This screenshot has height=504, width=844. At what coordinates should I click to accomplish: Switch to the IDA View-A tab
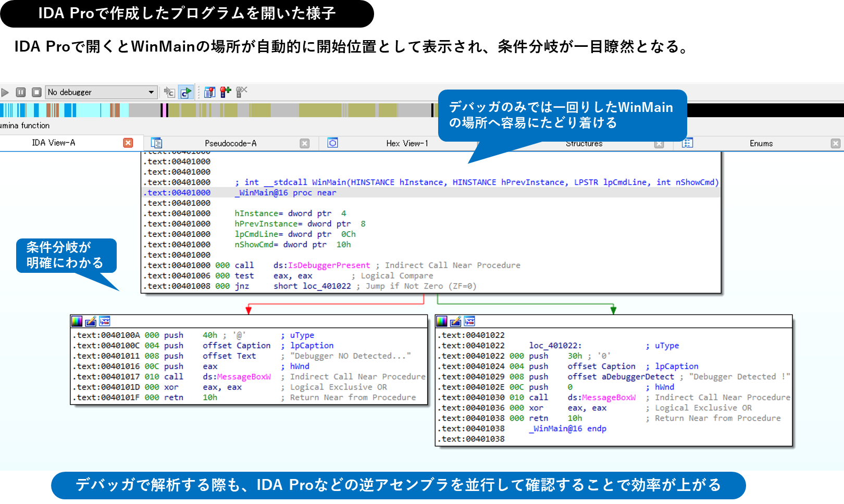tap(54, 143)
